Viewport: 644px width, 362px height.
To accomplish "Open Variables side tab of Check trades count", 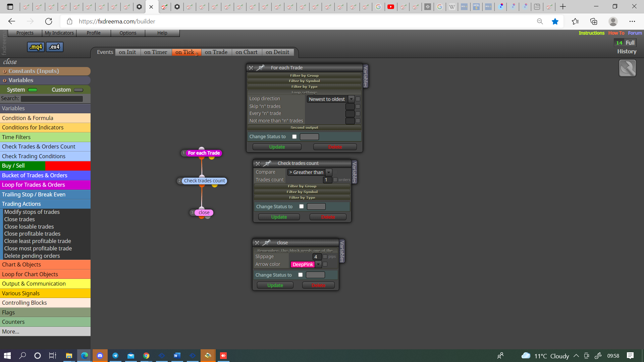I will pos(354,172).
